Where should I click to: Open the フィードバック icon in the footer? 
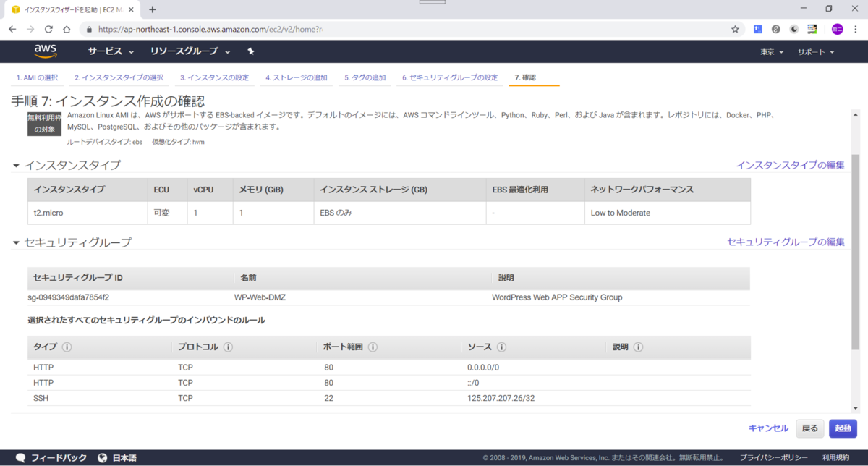(20, 457)
